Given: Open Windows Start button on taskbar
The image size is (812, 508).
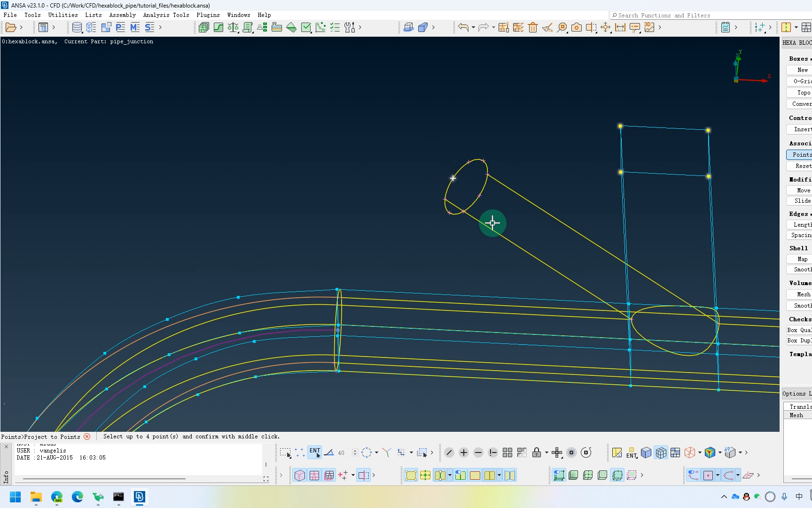Looking at the screenshot, I should (x=15, y=497).
